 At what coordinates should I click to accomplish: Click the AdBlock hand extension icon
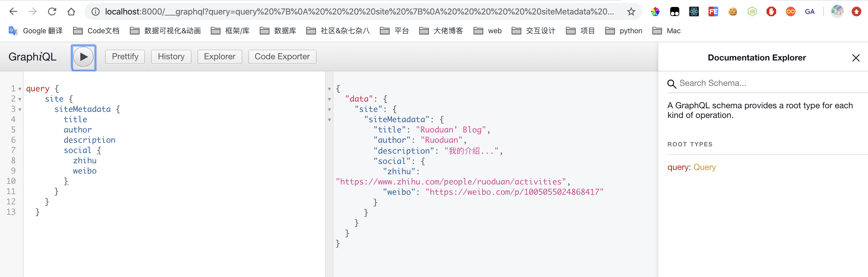point(771,11)
